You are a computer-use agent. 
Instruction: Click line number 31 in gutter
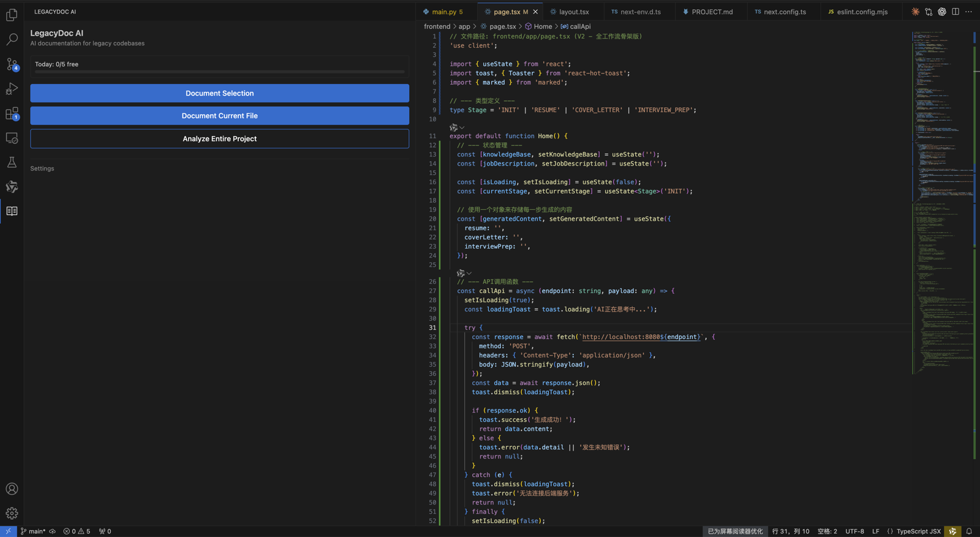pyautogui.click(x=432, y=328)
